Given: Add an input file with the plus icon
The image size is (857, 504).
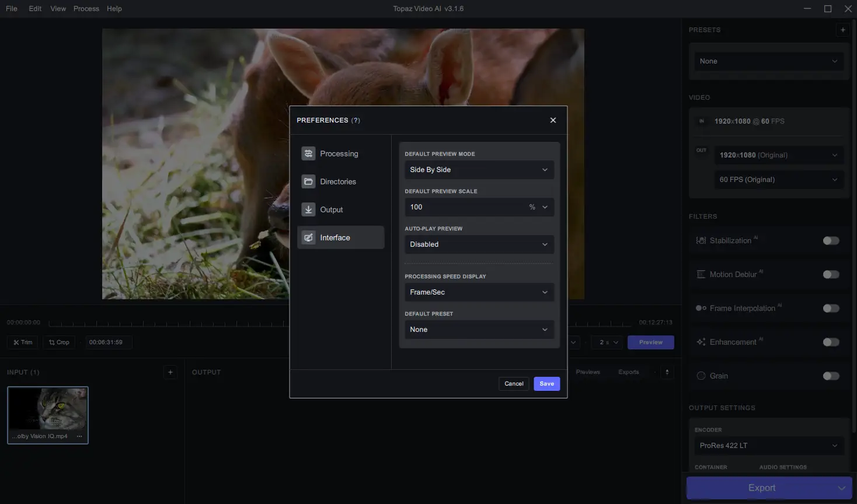Looking at the screenshot, I should pos(170,372).
